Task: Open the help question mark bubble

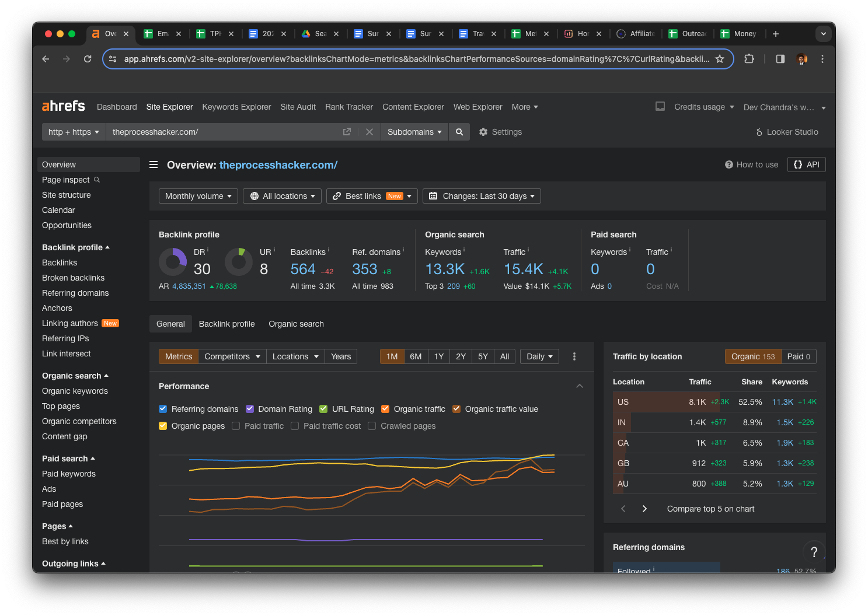Action: click(x=814, y=552)
